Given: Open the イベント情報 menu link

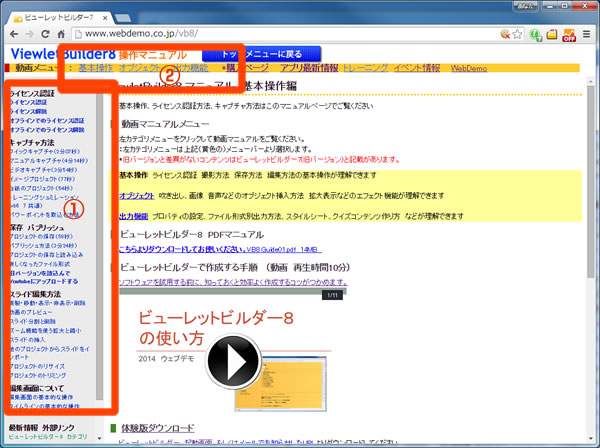Looking at the screenshot, I should (419, 69).
